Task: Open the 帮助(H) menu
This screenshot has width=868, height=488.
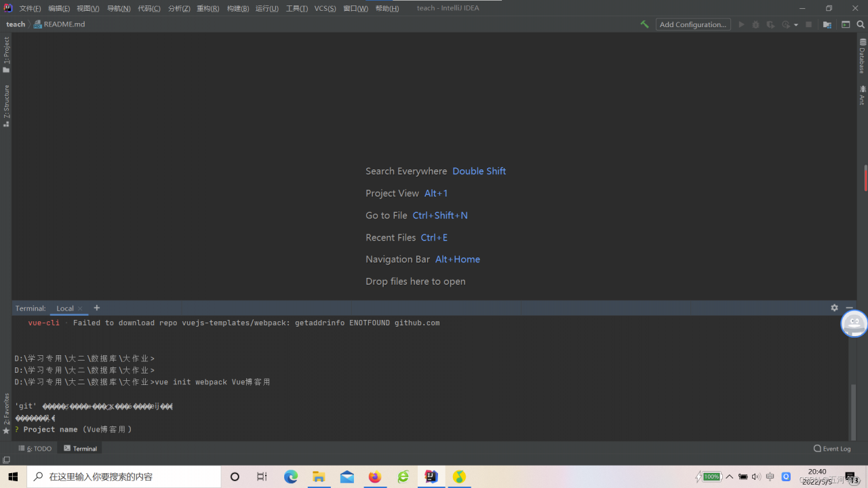Action: click(x=387, y=8)
